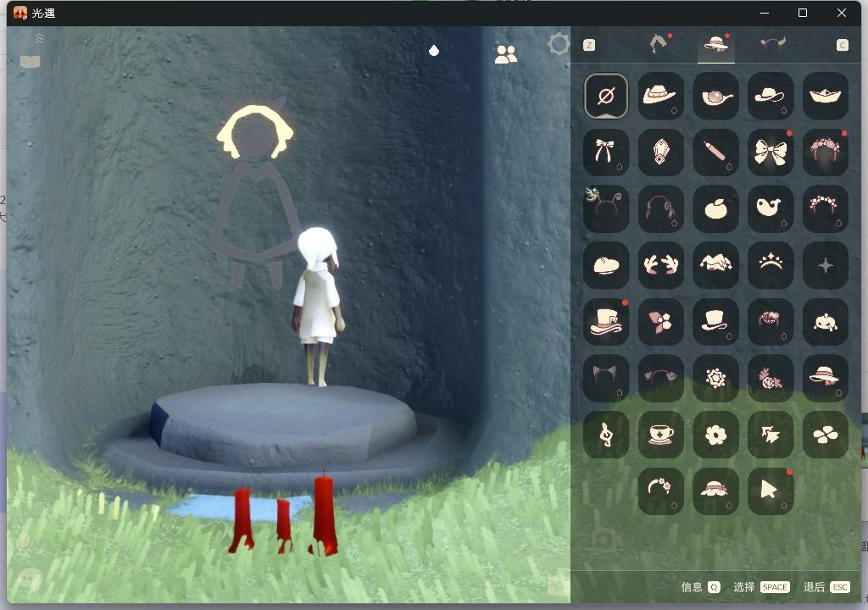868x610 pixels.
Task: Pick the whale hat item
Action: [x=771, y=208]
